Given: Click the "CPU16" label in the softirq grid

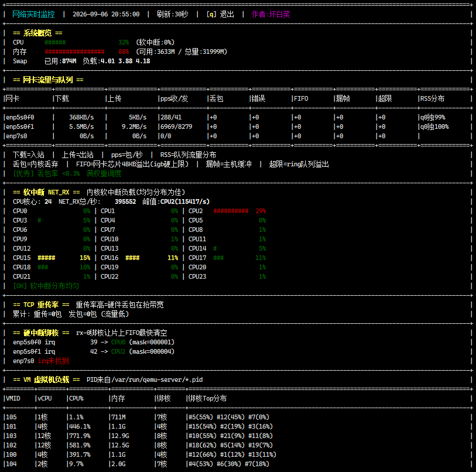Looking at the screenshot, I should (x=109, y=258).
